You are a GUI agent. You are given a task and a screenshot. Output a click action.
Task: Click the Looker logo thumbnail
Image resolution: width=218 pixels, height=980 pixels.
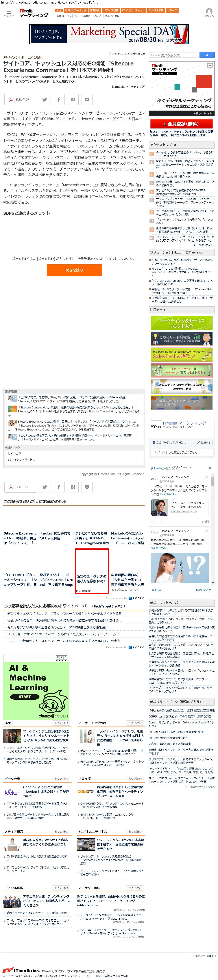tap(12, 792)
